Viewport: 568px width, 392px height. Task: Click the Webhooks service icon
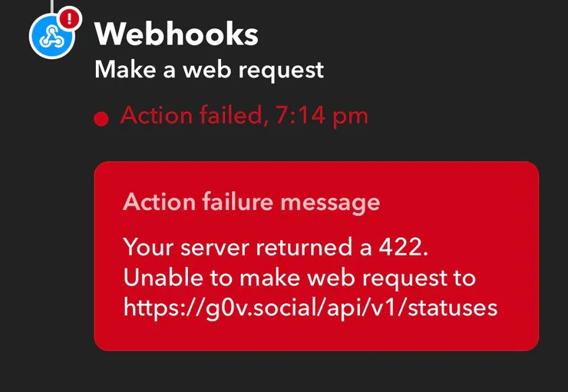tap(51, 35)
